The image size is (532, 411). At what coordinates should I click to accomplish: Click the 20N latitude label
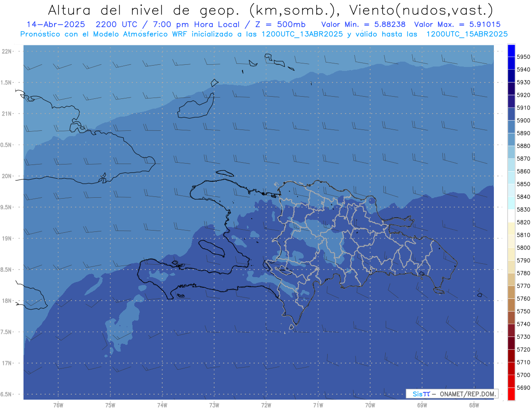pos(6,176)
